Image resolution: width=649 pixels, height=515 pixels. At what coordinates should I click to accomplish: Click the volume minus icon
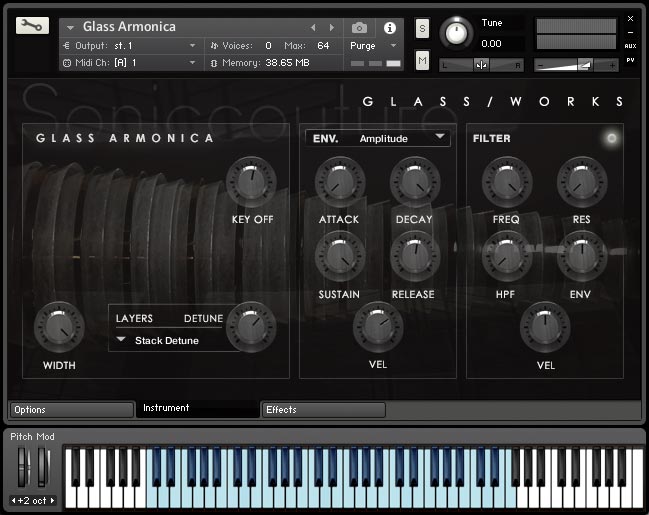click(540, 65)
